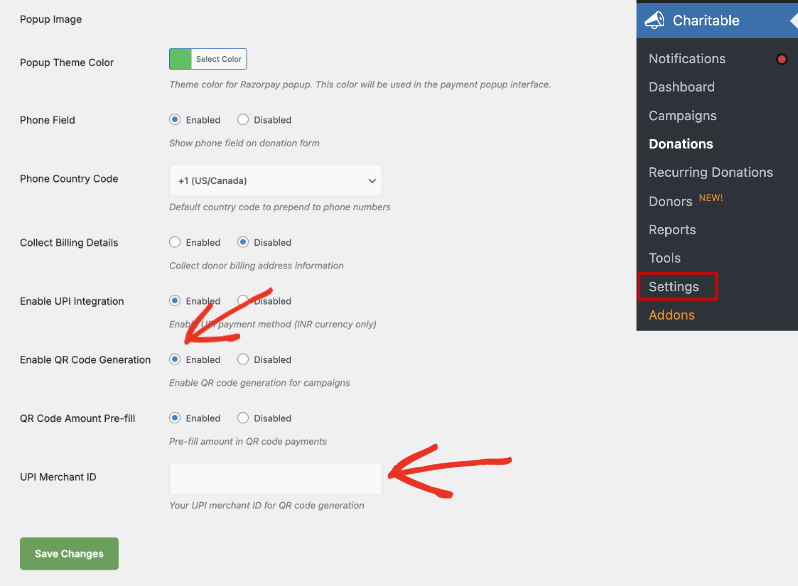The width and height of the screenshot is (798, 586).
Task: Open the orange Addons menu link
Action: 671,315
